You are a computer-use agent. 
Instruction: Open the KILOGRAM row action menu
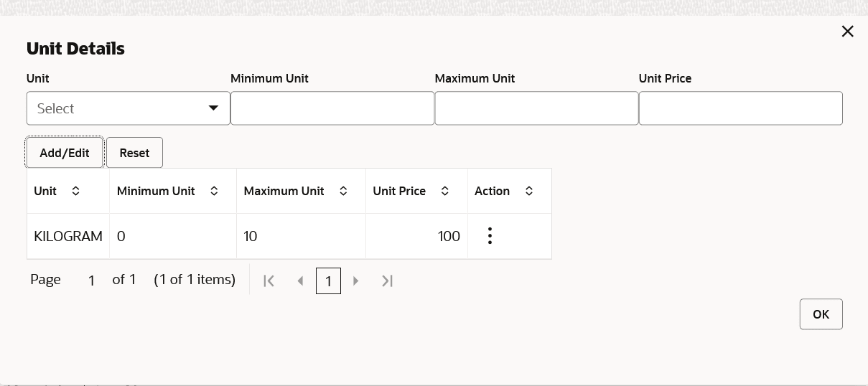[490, 236]
